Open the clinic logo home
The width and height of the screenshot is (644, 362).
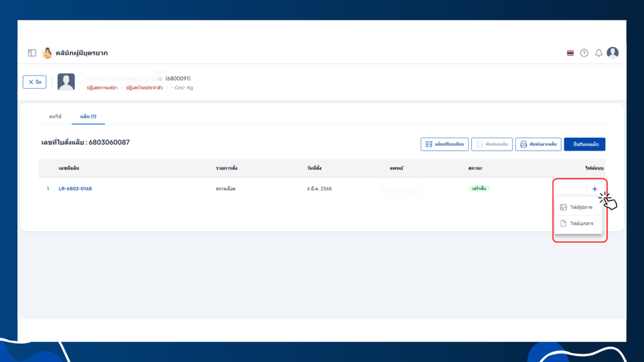coord(47,53)
